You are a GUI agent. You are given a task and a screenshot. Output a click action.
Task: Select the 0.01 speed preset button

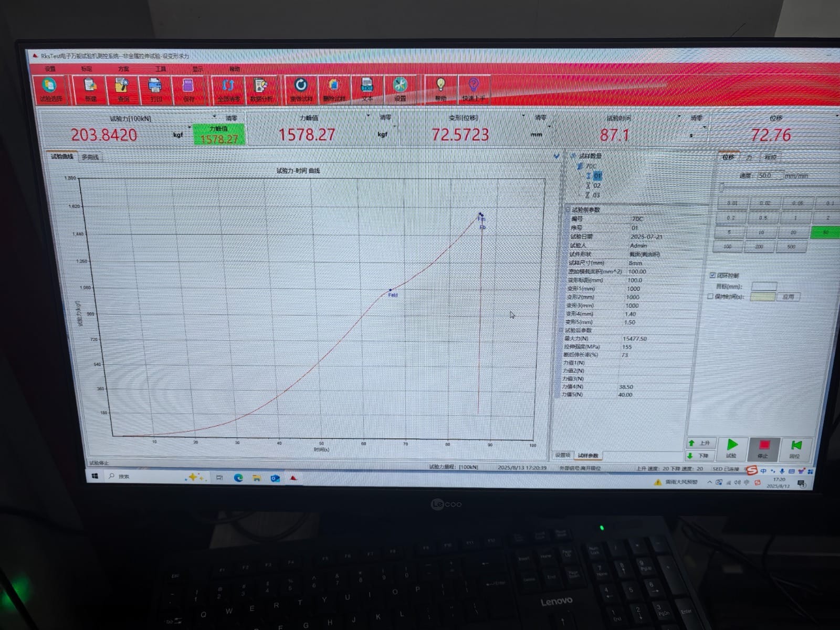pos(732,203)
